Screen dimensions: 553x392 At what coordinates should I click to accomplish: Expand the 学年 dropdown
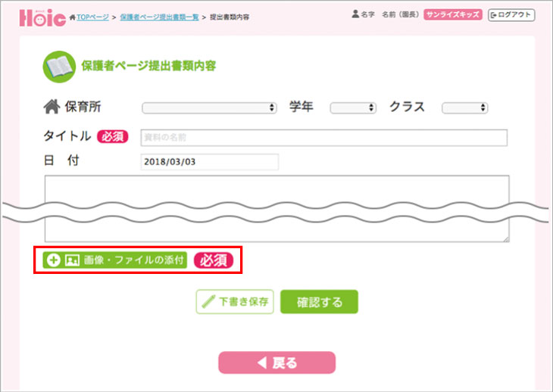click(353, 108)
